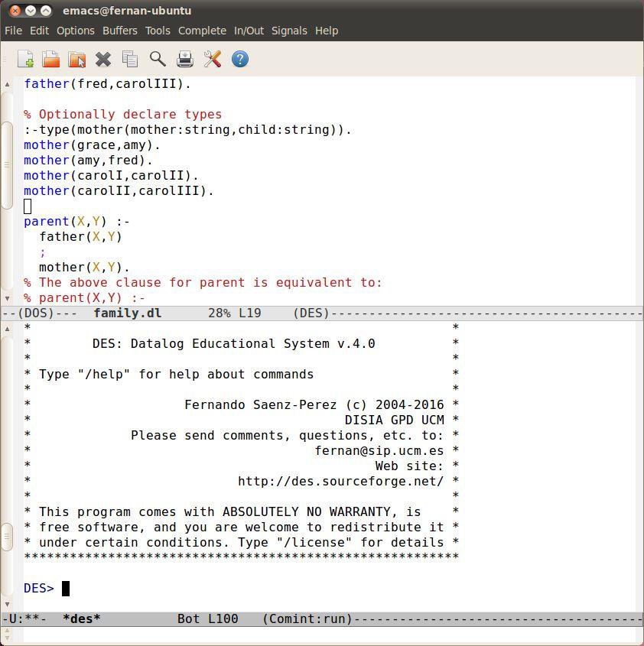The width and height of the screenshot is (644, 646).
Task: Open the Signals menu
Action: click(x=289, y=31)
